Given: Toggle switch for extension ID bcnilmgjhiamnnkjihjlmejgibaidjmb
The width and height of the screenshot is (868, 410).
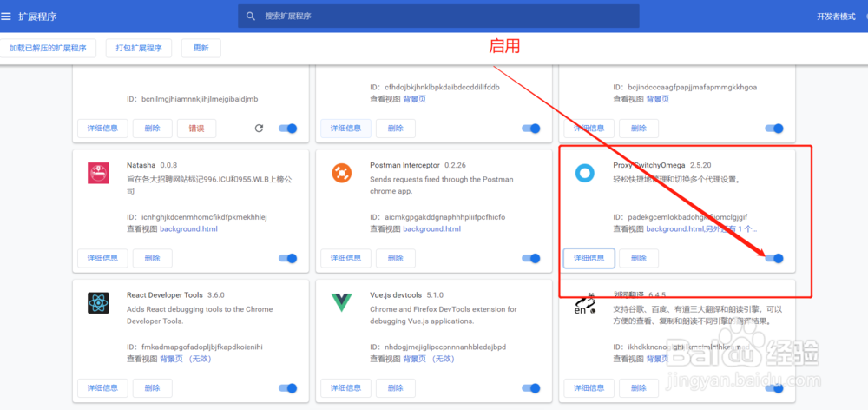Looking at the screenshot, I should (x=288, y=129).
